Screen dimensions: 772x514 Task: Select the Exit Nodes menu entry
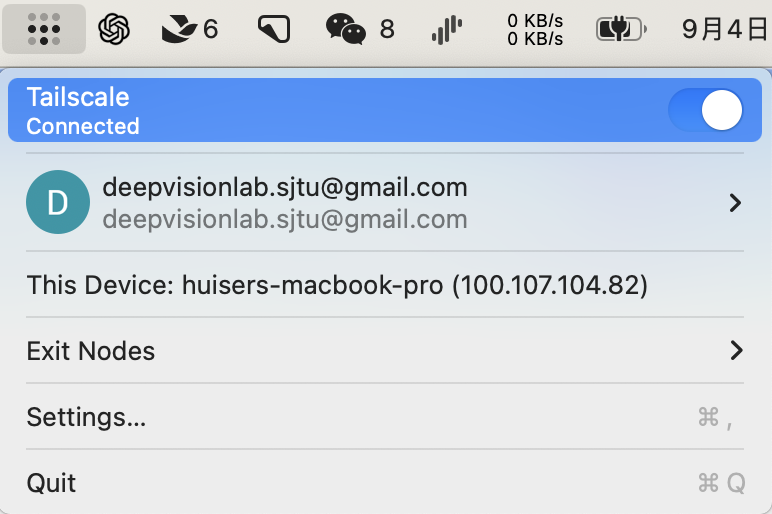click(91, 351)
